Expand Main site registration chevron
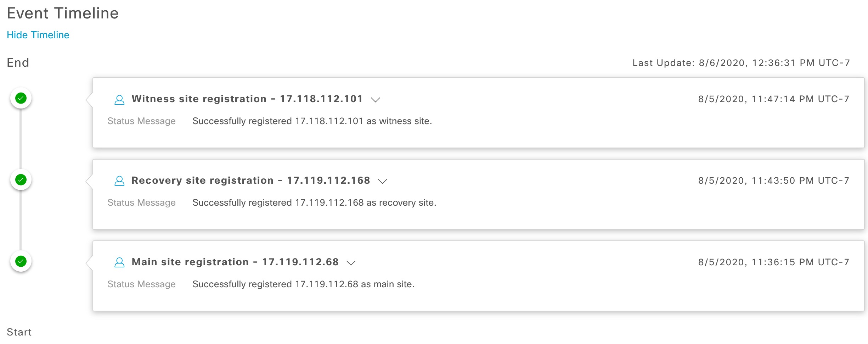 pyautogui.click(x=351, y=263)
